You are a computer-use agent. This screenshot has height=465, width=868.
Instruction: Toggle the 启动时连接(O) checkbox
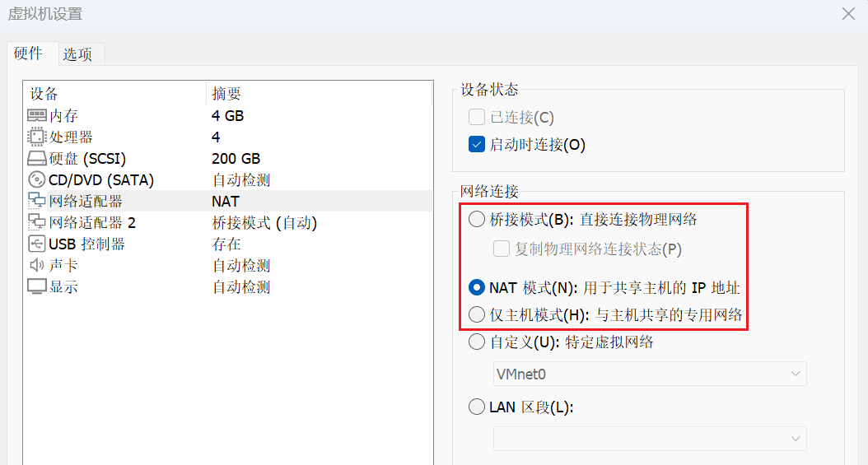tap(477, 145)
